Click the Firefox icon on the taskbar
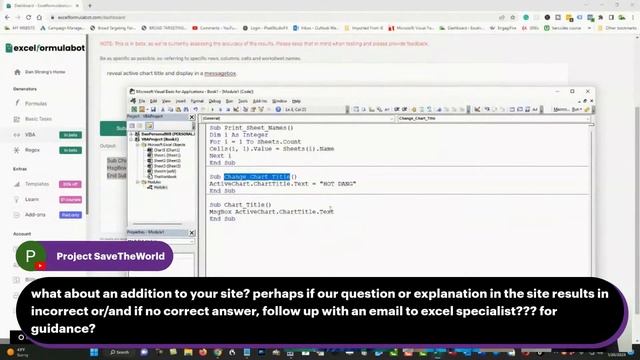This screenshot has height=360, width=640. click(203, 352)
